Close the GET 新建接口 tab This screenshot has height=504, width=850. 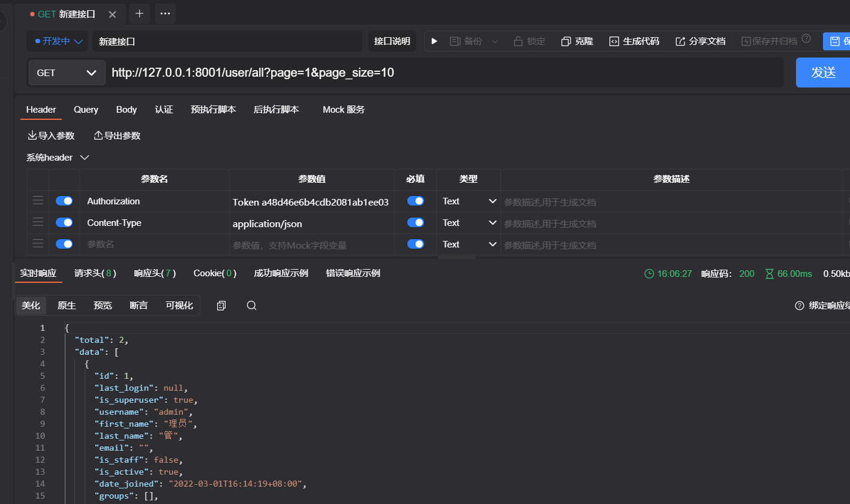tap(112, 14)
